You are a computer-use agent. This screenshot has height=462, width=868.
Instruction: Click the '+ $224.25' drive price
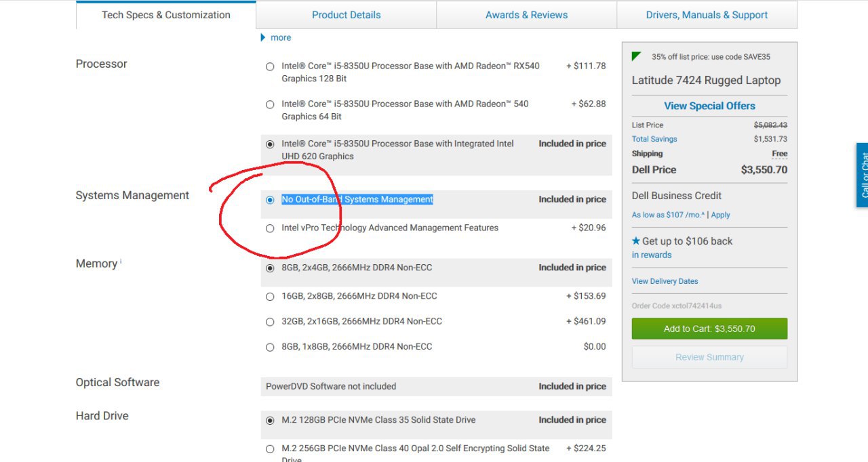586,448
